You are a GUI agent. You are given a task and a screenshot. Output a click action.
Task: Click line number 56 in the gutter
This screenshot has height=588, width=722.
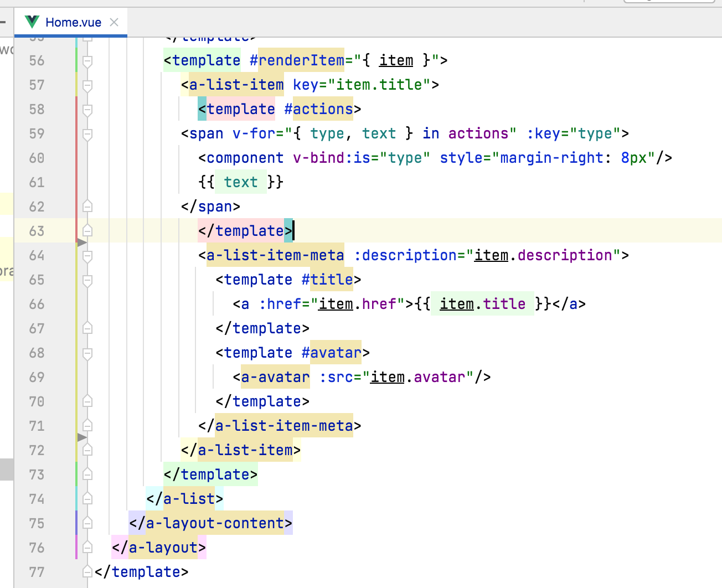37,61
